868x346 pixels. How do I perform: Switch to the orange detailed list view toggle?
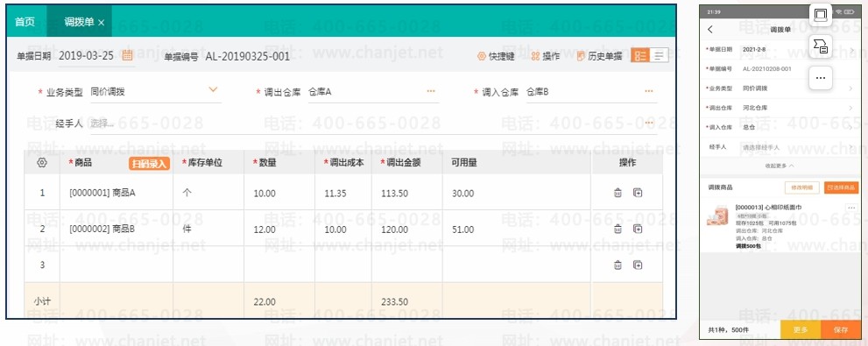point(640,55)
